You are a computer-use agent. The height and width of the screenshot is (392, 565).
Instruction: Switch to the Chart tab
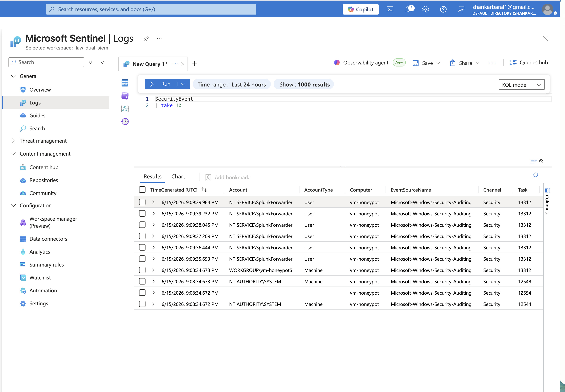(178, 177)
